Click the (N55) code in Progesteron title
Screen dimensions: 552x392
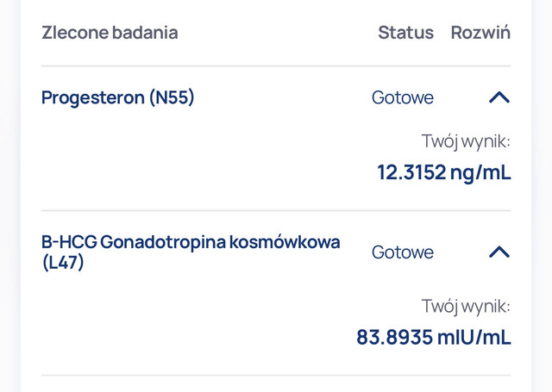point(172,97)
